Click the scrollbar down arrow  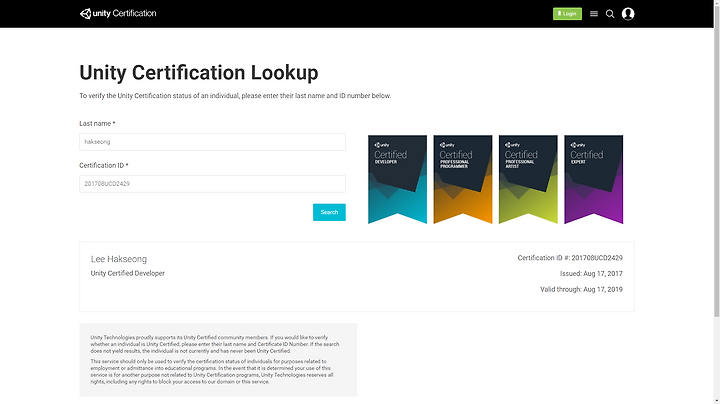click(716, 402)
